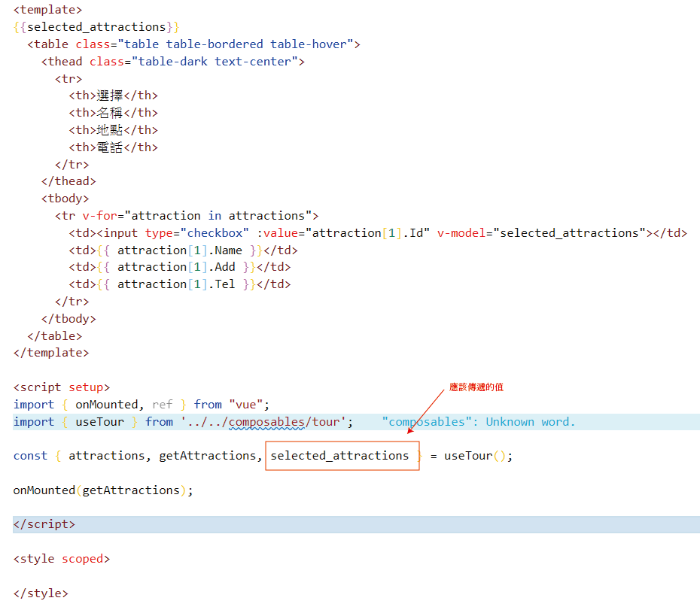Click the greyed-out ref import
This screenshot has width=700, height=610.
click(163, 405)
